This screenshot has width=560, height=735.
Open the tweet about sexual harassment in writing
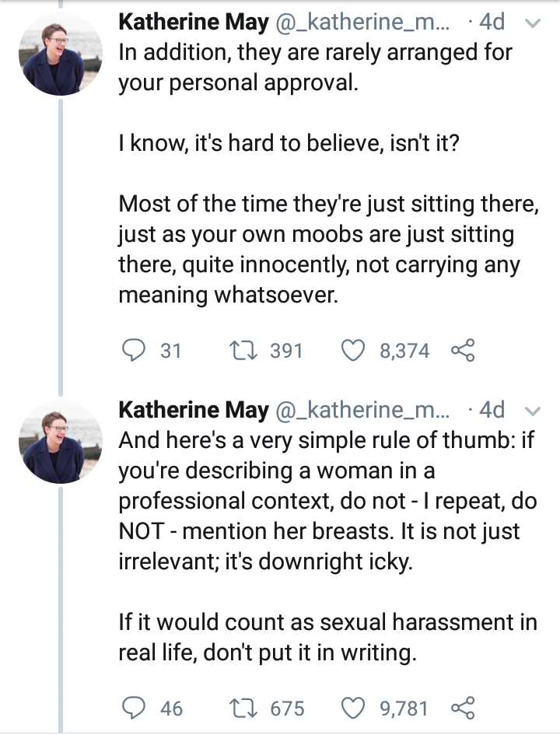(327, 637)
